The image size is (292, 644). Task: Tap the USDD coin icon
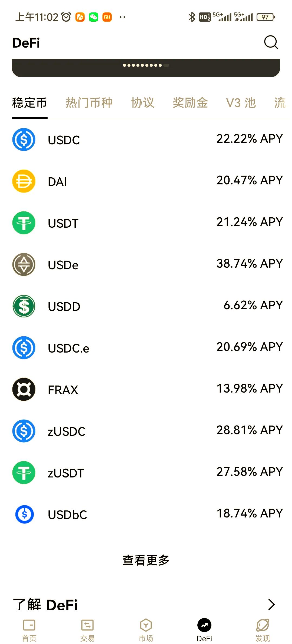[x=24, y=306]
